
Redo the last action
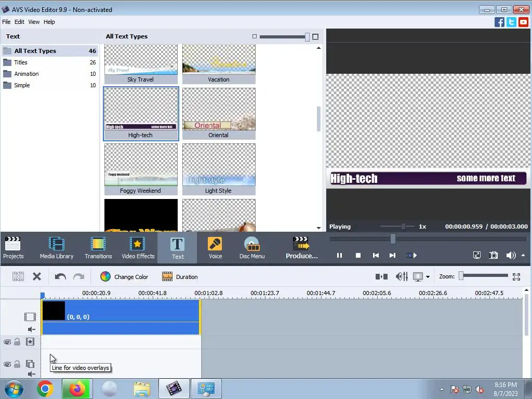[79, 276]
